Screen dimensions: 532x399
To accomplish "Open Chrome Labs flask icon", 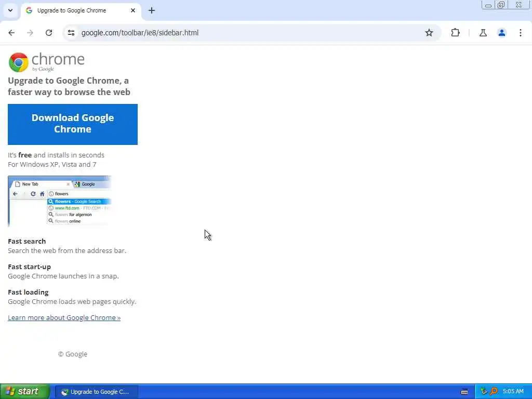I will [x=483, y=33].
